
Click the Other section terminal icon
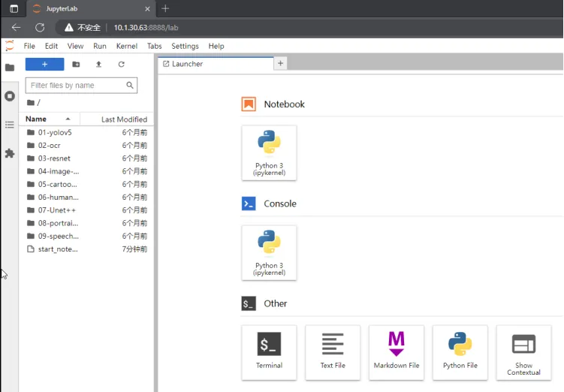[x=249, y=303]
